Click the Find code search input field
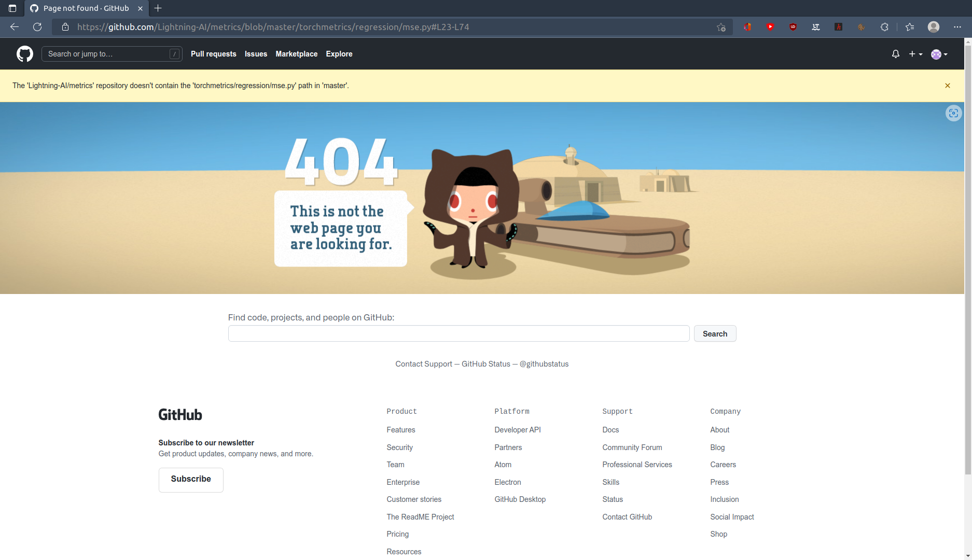972x560 pixels. [x=459, y=333]
